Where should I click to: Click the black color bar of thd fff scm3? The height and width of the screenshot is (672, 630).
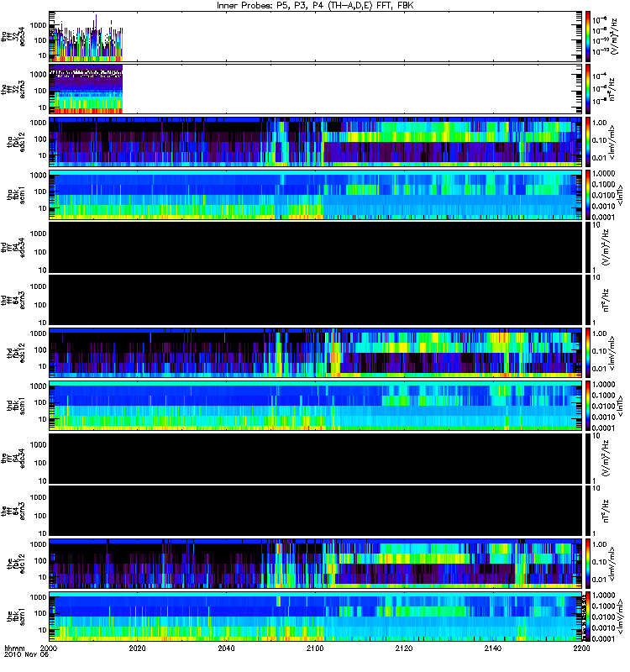(588, 300)
